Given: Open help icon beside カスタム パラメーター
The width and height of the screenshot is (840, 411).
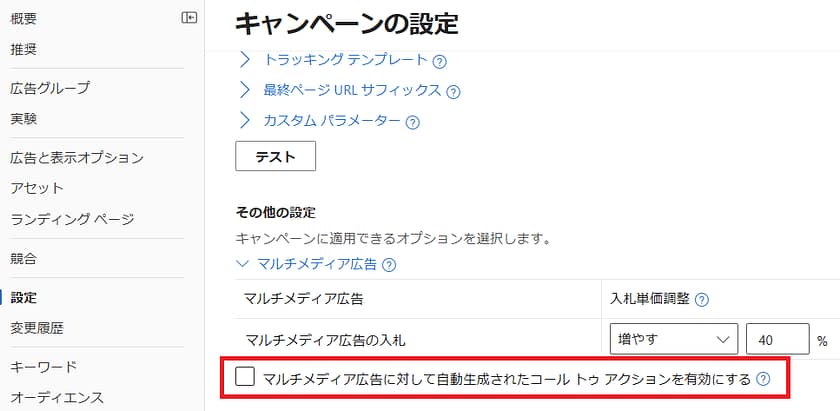Looking at the screenshot, I should 412,122.
